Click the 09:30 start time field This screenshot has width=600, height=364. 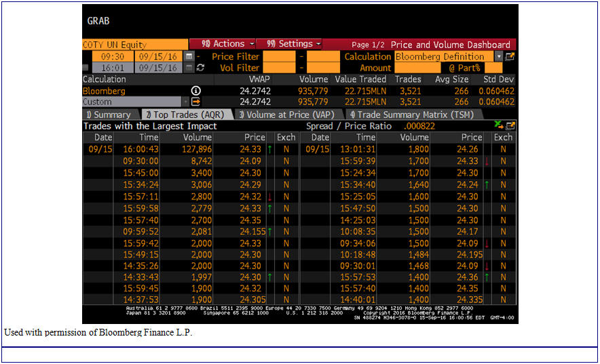point(113,57)
